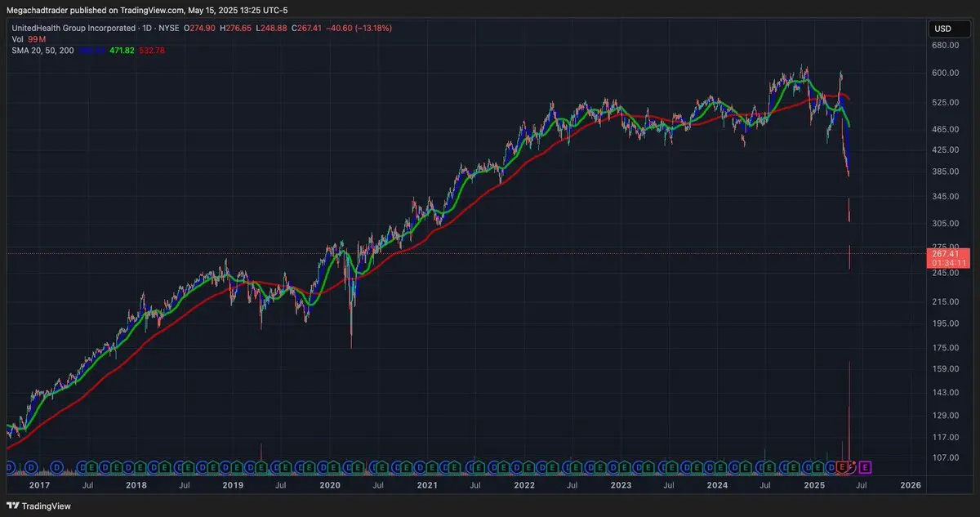Click the 99M volume value

pyautogui.click(x=37, y=39)
